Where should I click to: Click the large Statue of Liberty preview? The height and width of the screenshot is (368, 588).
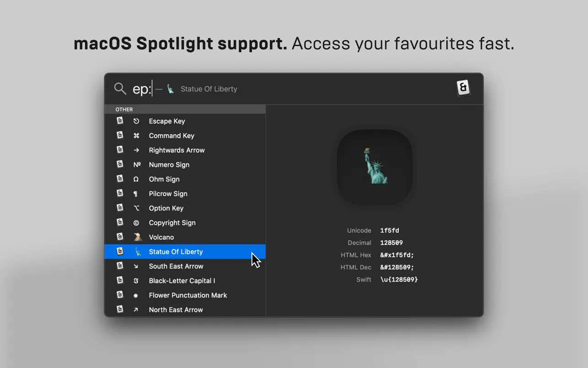375,167
